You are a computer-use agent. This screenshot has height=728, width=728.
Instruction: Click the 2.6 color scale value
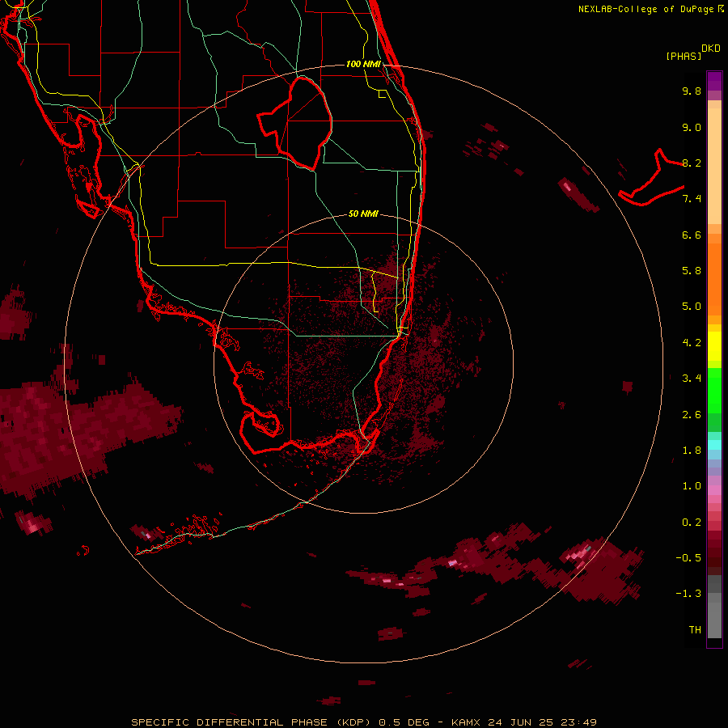click(x=692, y=415)
